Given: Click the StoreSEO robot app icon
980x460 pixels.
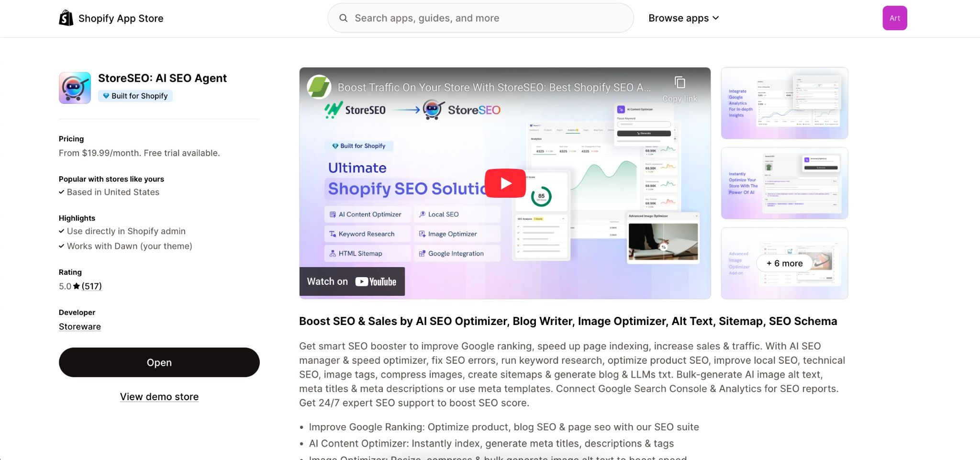Looking at the screenshot, I should click(x=75, y=88).
